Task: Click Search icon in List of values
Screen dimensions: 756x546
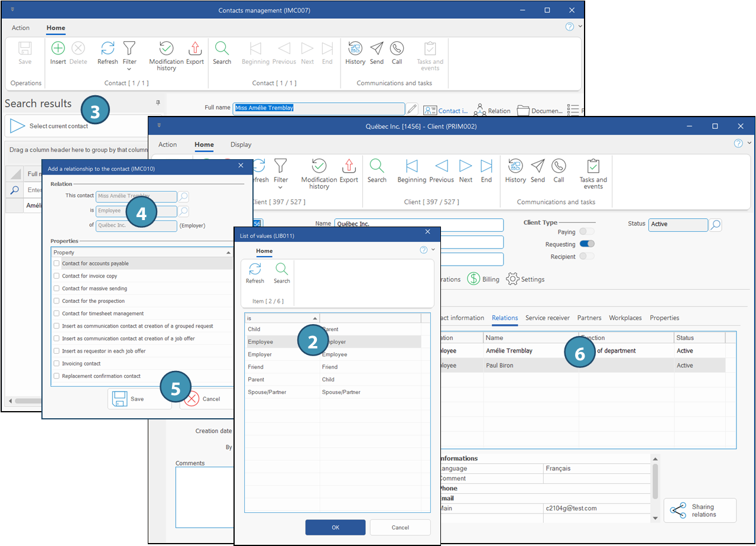Action: (282, 270)
